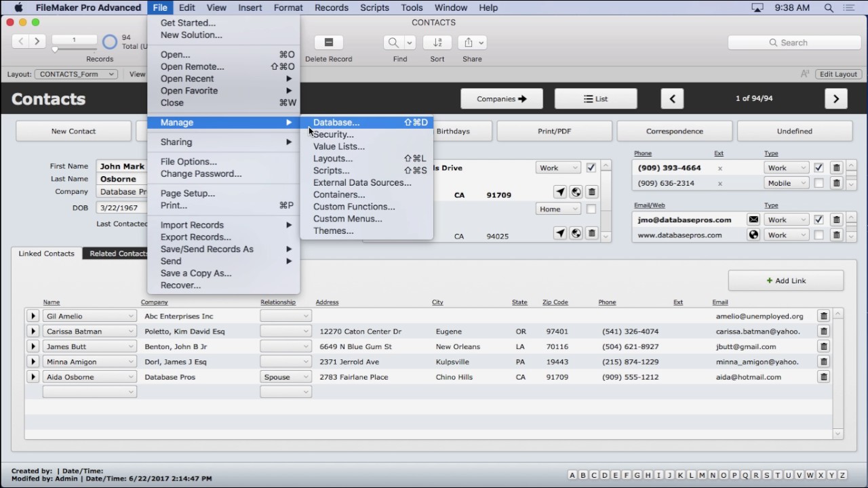The image size is (868, 488).
Task: Click globe icon beside www.databasepros.com
Action: [x=753, y=235]
